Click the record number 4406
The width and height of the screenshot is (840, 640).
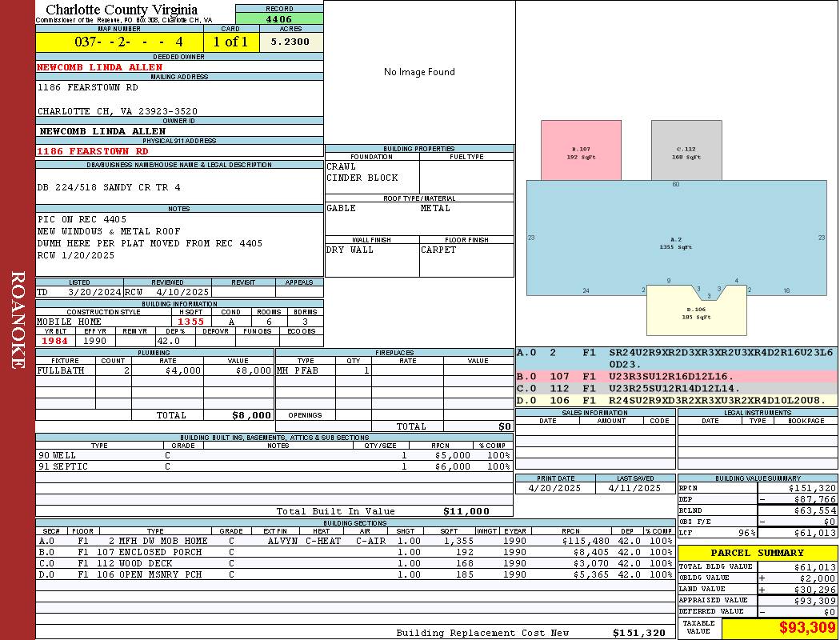(x=279, y=18)
